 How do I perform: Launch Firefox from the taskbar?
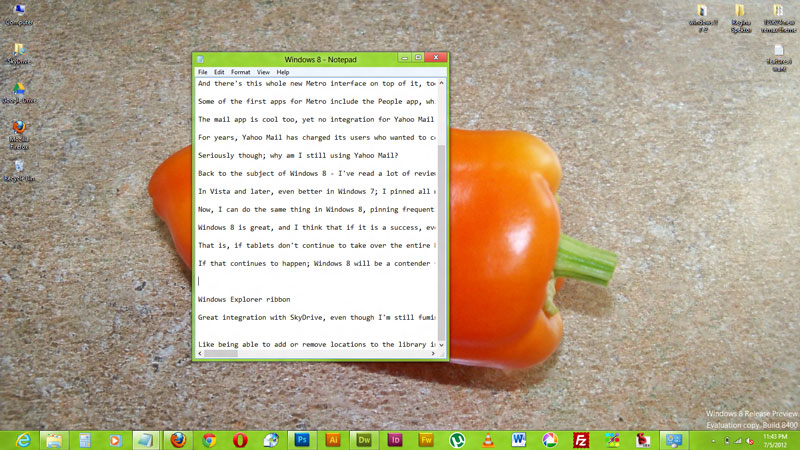click(178, 440)
